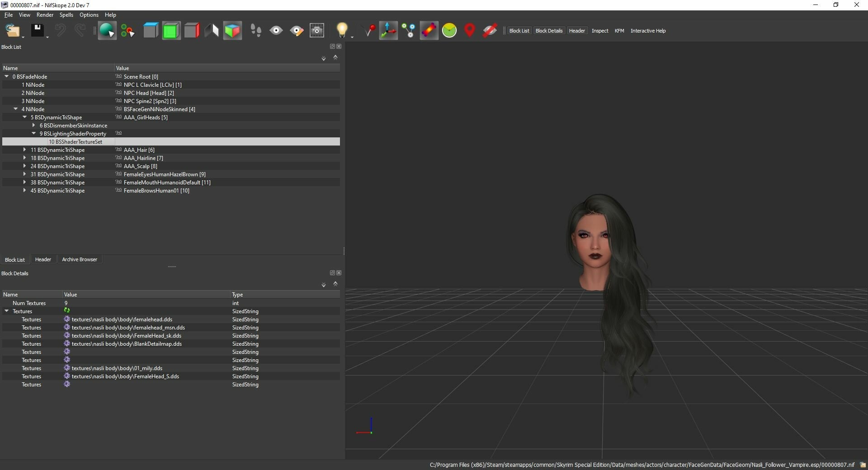Select the Walk footprints icon
The height and width of the screenshot is (470, 868).
[x=256, y=31]
